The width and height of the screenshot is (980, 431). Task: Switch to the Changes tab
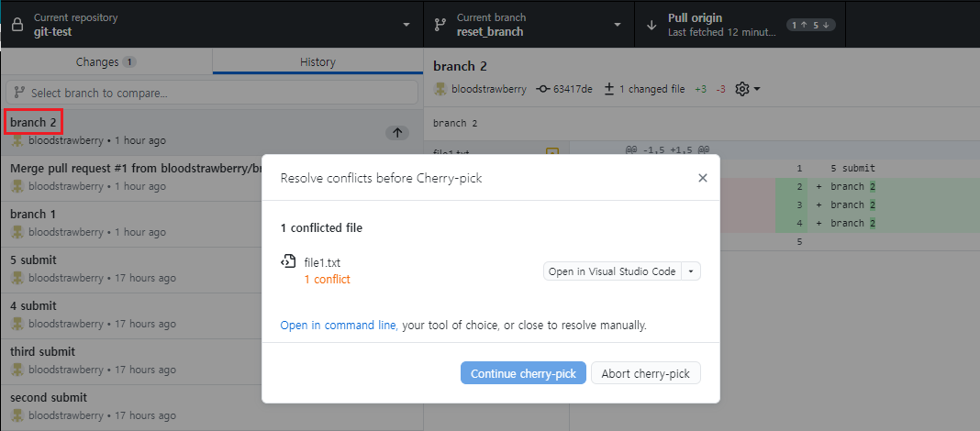106,61
